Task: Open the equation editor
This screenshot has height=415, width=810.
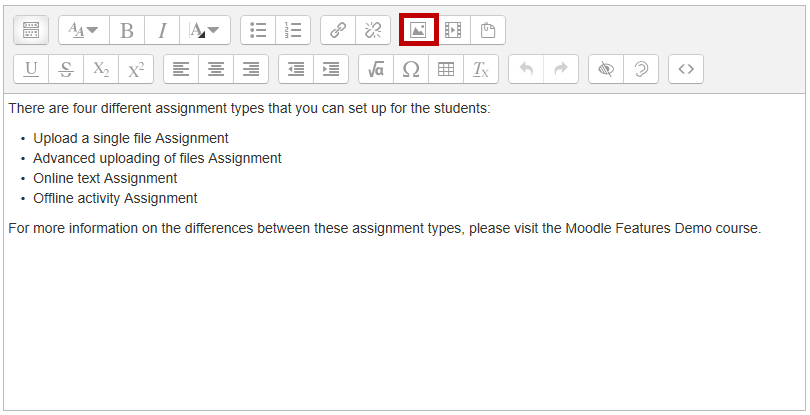Action: (376, 69)
